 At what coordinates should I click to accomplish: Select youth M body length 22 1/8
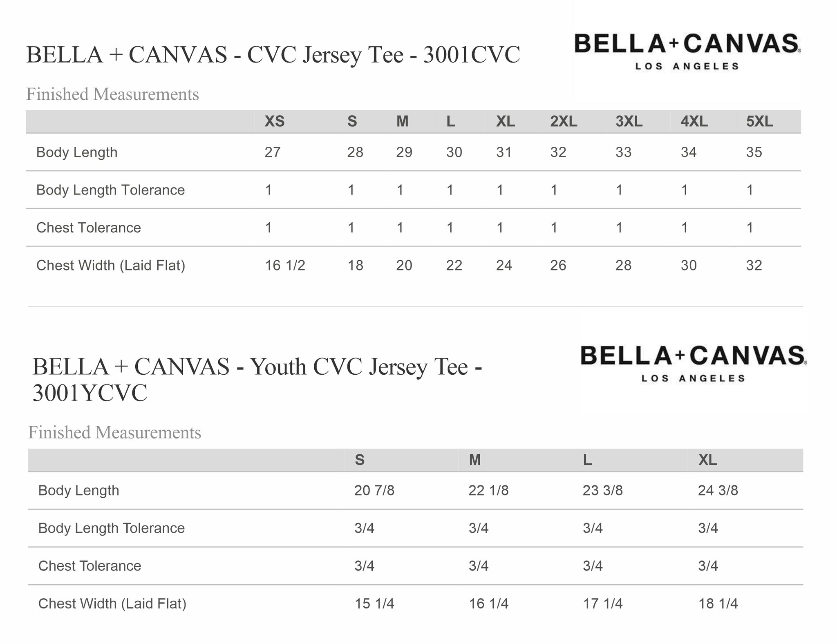tap(488, 490)
